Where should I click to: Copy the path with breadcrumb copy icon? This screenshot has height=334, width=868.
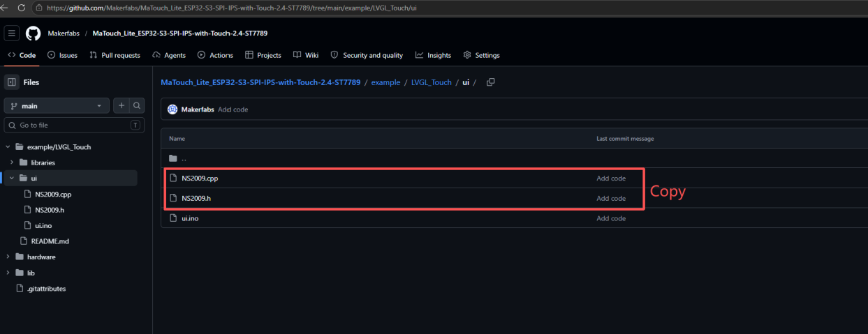491,82
